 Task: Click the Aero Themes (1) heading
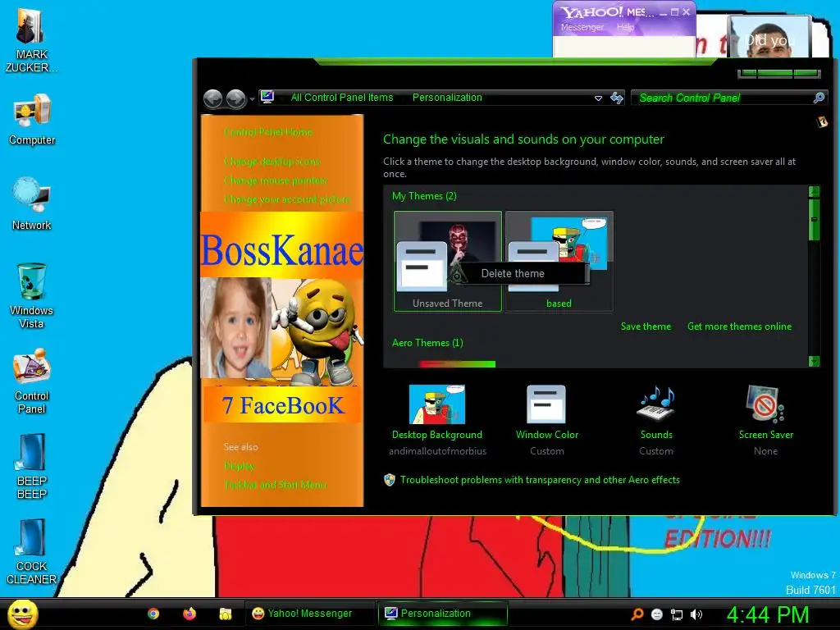(x=427, y=343)
